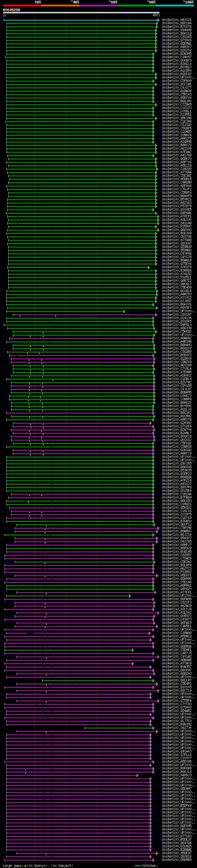Viewport: 197px width, 868px height.
Task: Click label UniRef100_C5GDP8
Action: (x=176, y=128)
